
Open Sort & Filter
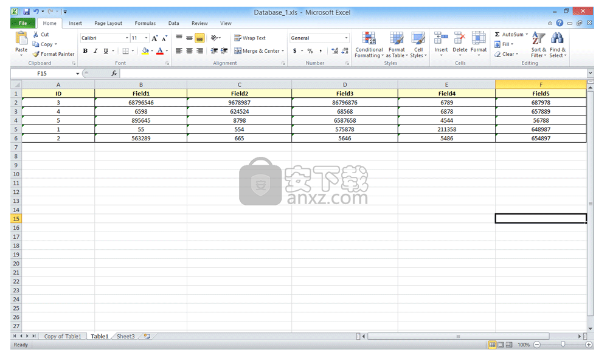pos(538,45)
